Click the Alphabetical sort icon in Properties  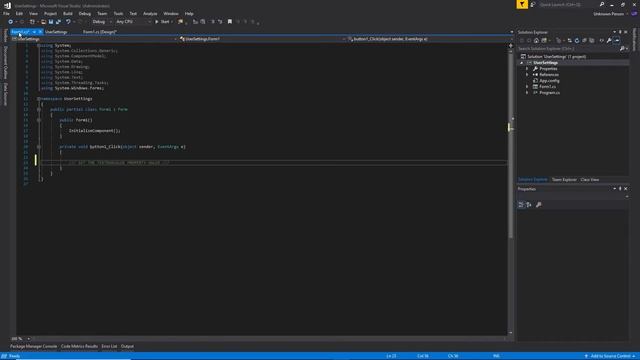[529, 205]
